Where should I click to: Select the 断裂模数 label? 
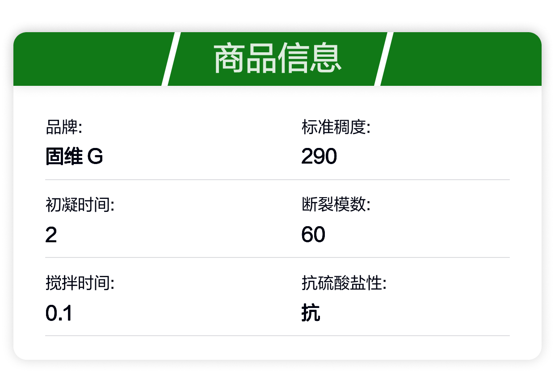(x=336, y=206)
